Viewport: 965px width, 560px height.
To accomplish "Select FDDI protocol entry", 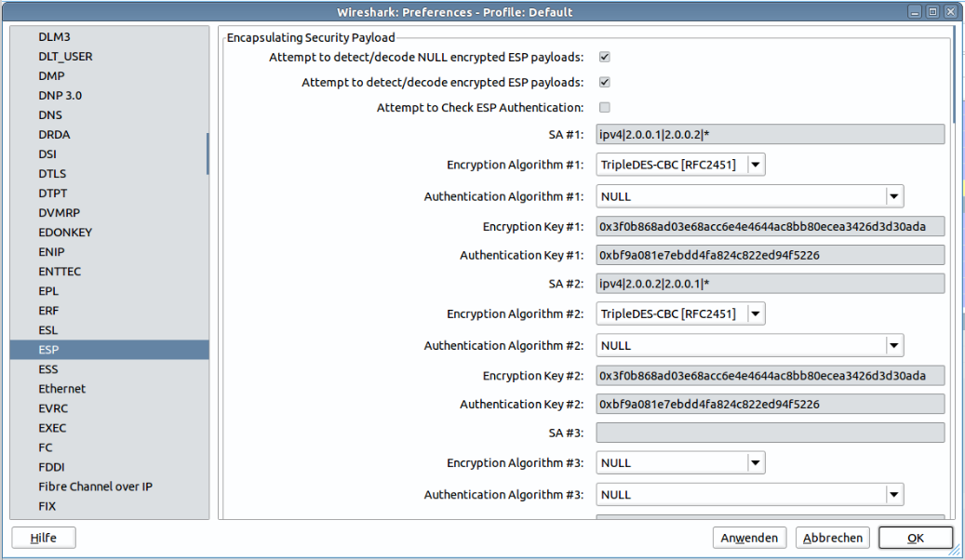I will click(x=109, y=467).
